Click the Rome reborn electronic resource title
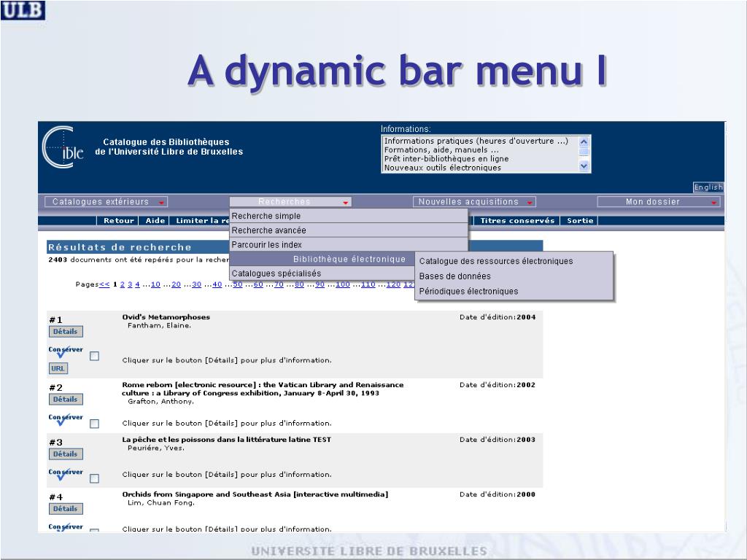The width and height of the screenshot is (747, 560). pyautogui.click(x=263, y=389)
